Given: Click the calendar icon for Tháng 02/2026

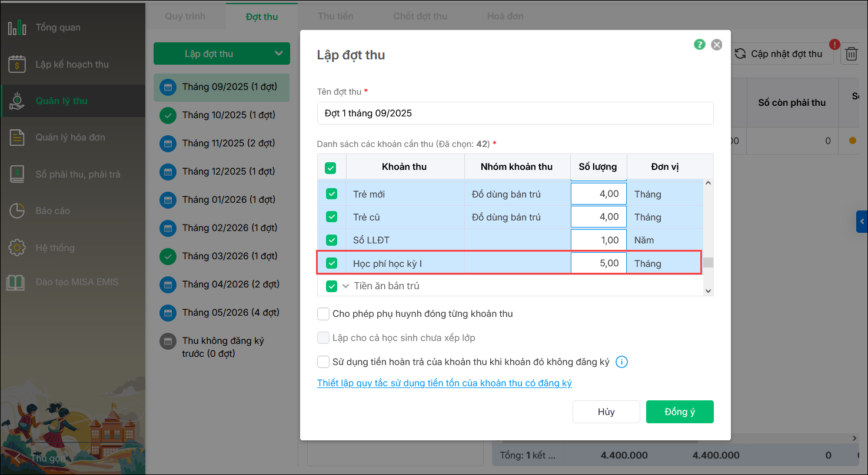Looking at the screenshot, I should pyautogui.click(x=168, y=229).
